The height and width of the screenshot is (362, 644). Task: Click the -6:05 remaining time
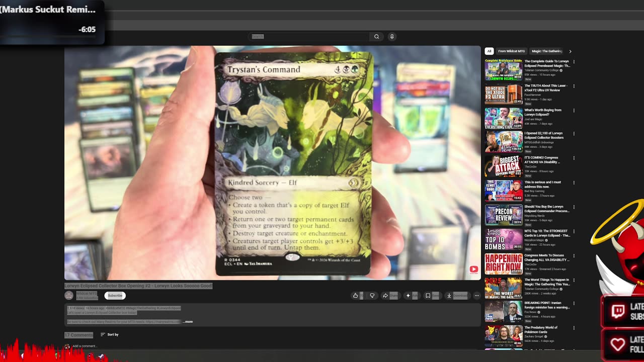[87, 30]
